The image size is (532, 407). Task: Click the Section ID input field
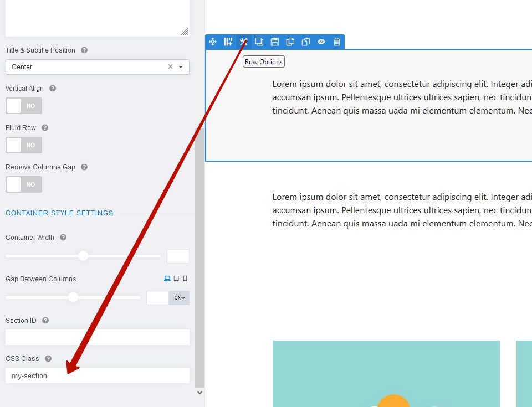click(x=97, y=337)
